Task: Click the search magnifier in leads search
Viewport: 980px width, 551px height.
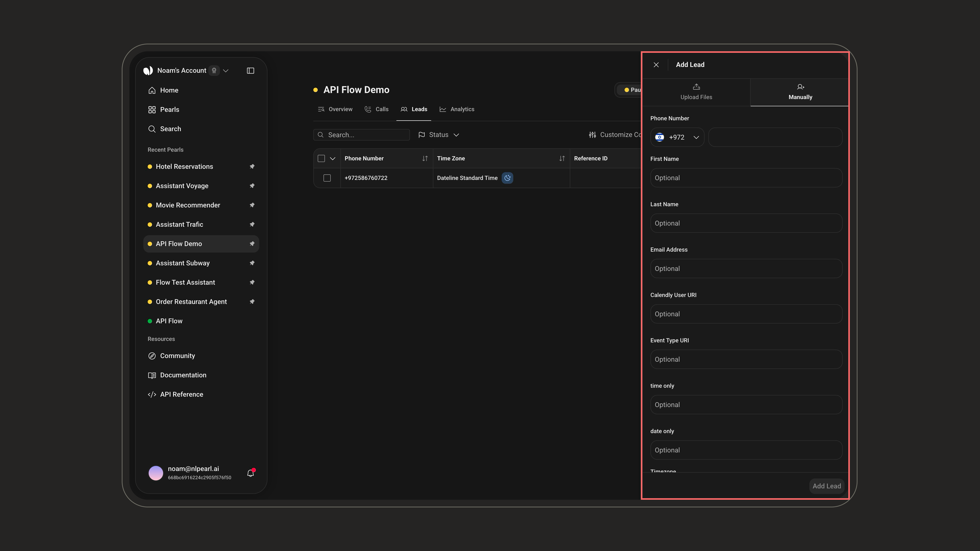Action: click(x=320, y=135)
